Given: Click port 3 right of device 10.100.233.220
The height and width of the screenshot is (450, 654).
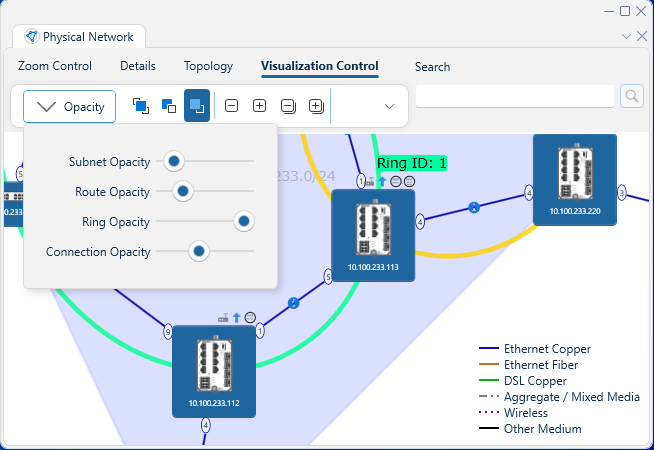Looking at the screenshot, I should point(622,193).
